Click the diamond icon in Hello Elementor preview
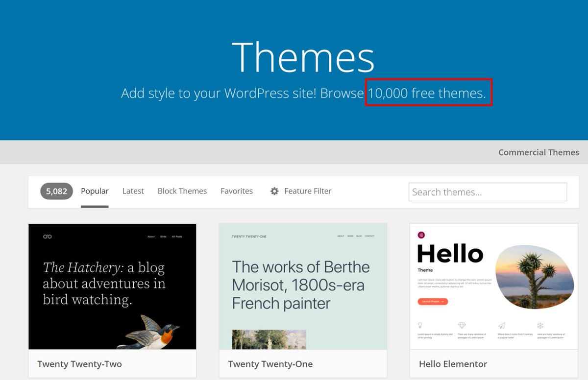The height and width of the screenshot is (380, 588). (462, 326)
